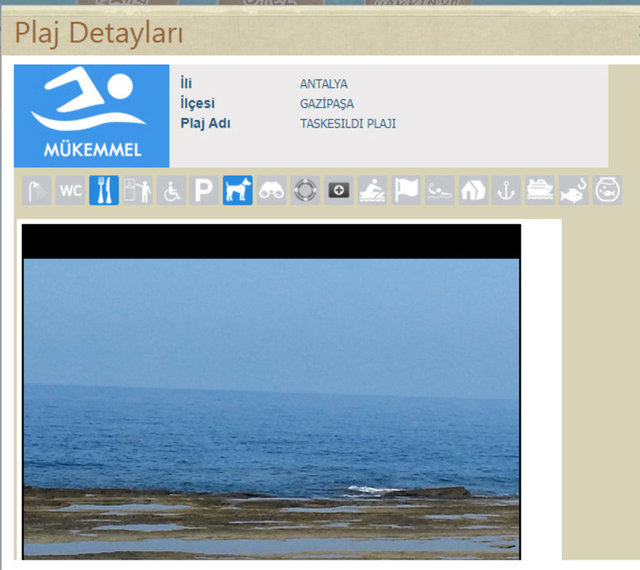Select the binoculars lookout icon
This screenshot has width=640, height=570.
click(271, 190)
